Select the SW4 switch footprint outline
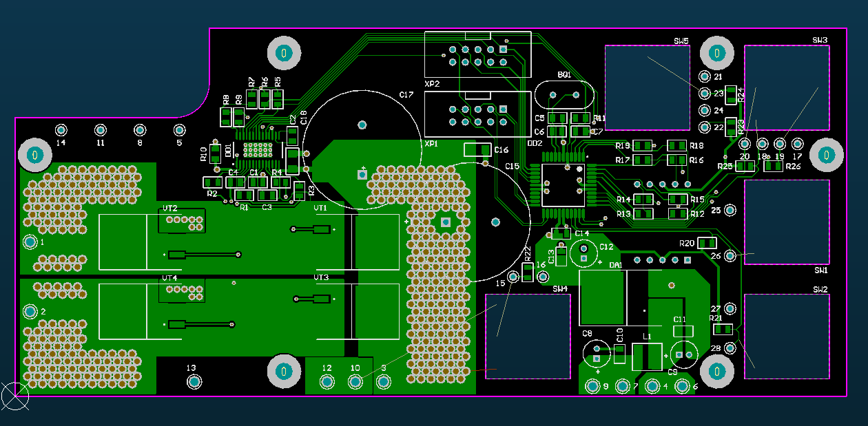The image size is (868, 426). click(x=528, y=337)
